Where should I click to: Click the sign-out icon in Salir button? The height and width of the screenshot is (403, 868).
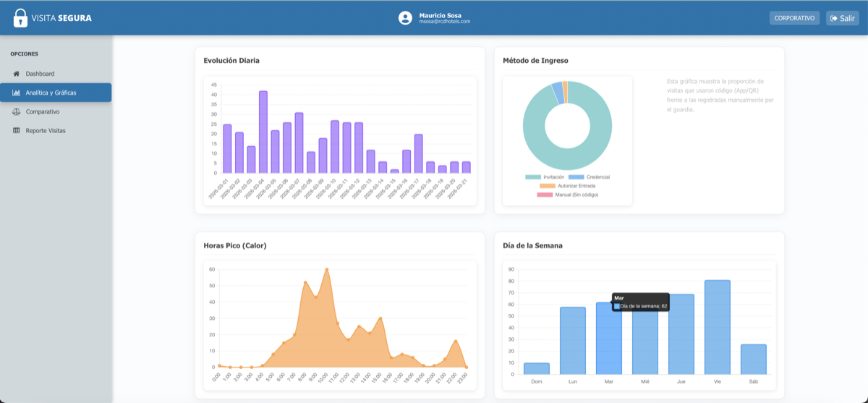(834, 18)
